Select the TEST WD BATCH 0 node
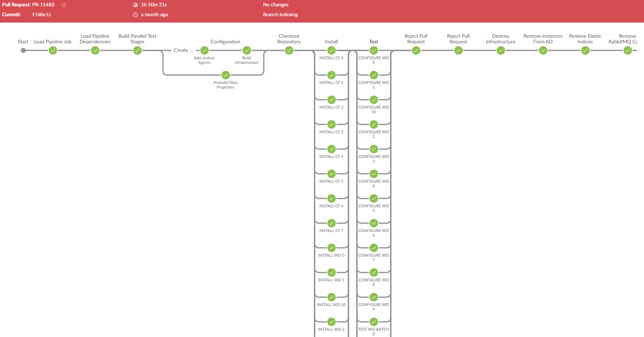The width and height of the screenshot is (644, 337). 374,322
